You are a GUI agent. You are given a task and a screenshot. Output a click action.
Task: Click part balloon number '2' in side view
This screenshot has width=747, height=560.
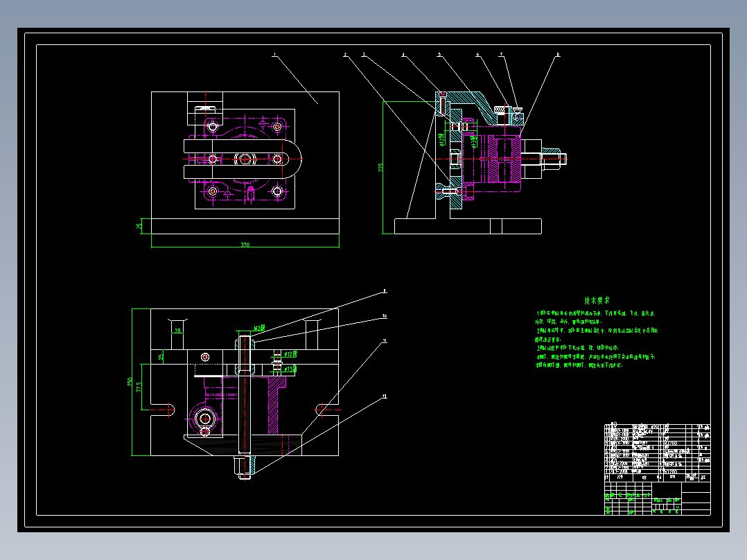[x=345, y=54]
